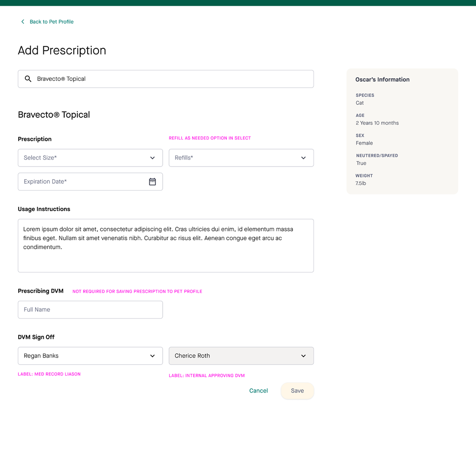
Task: Click the Save button
Action: [x=297, y=391]
